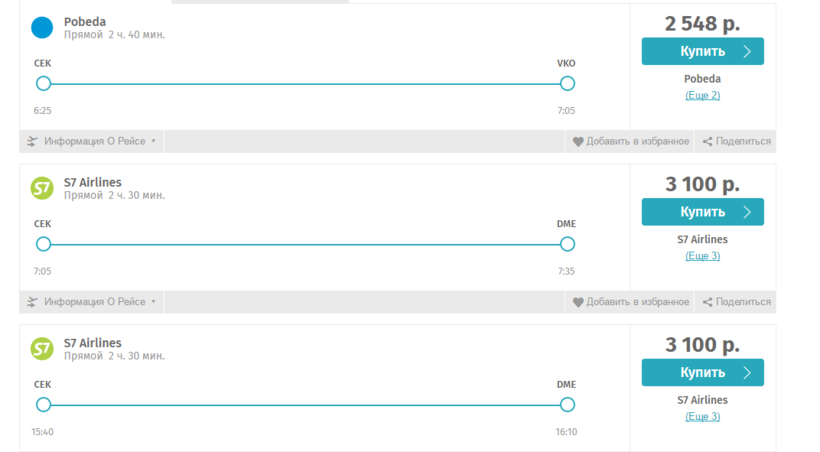
Task: Click the first S7 Airlines green logo
Action: click(42, 188)
